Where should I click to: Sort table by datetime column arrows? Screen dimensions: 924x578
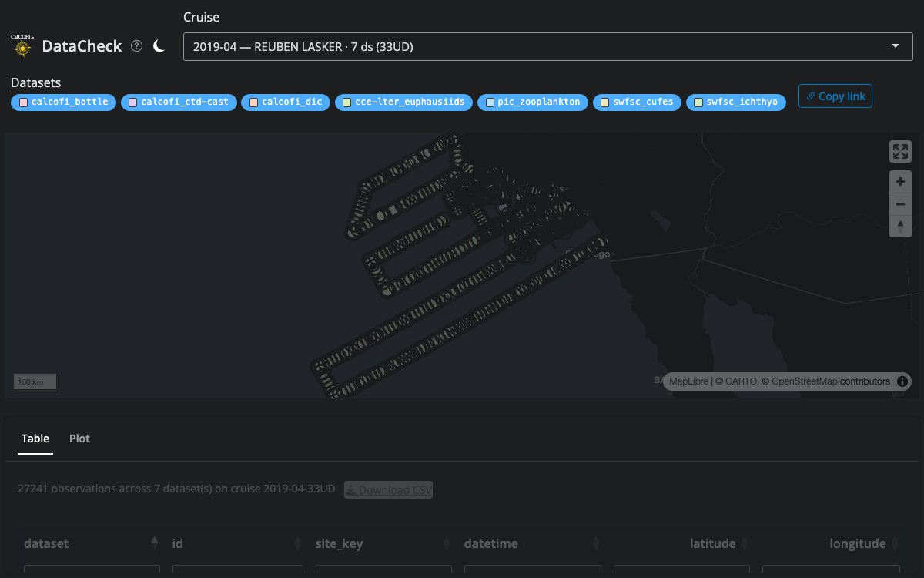click(596, 543)
